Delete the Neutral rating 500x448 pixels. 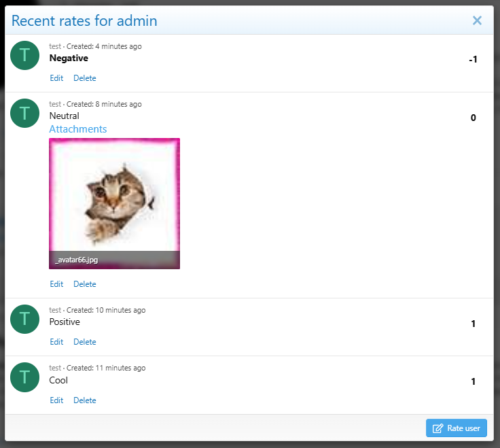pos(85,284)
